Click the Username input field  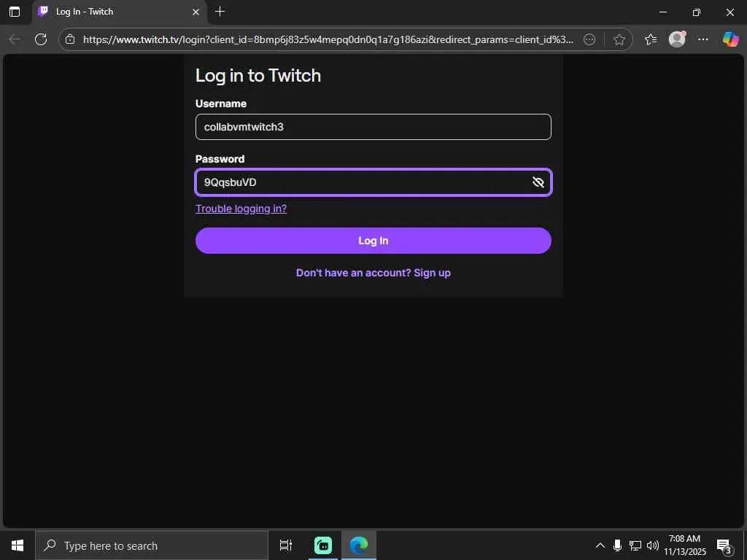coord(373,127)
